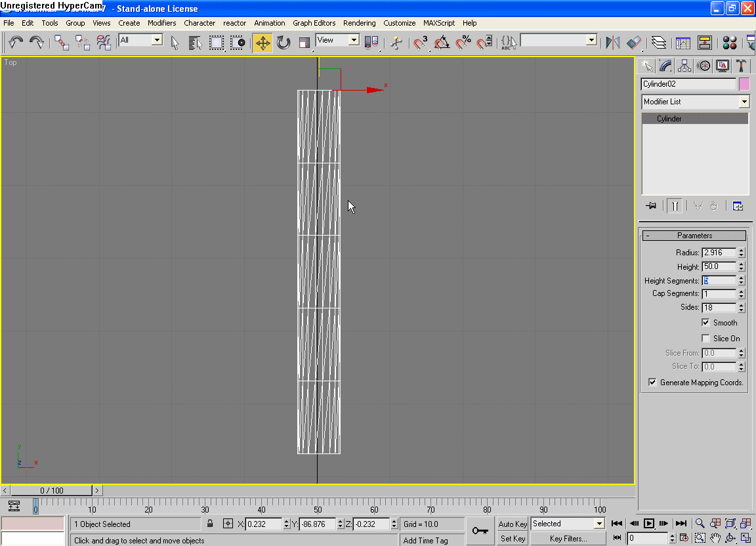Viewport: 756px width, 546px height.
Task: Click the Mirror selected objects icon
Action: click(613, 43)
